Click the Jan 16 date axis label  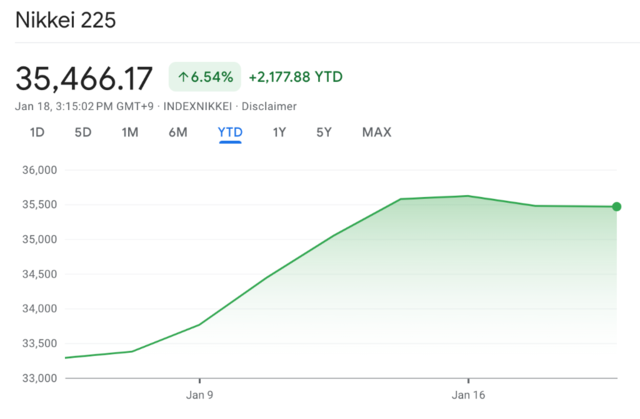click(468, 395)
